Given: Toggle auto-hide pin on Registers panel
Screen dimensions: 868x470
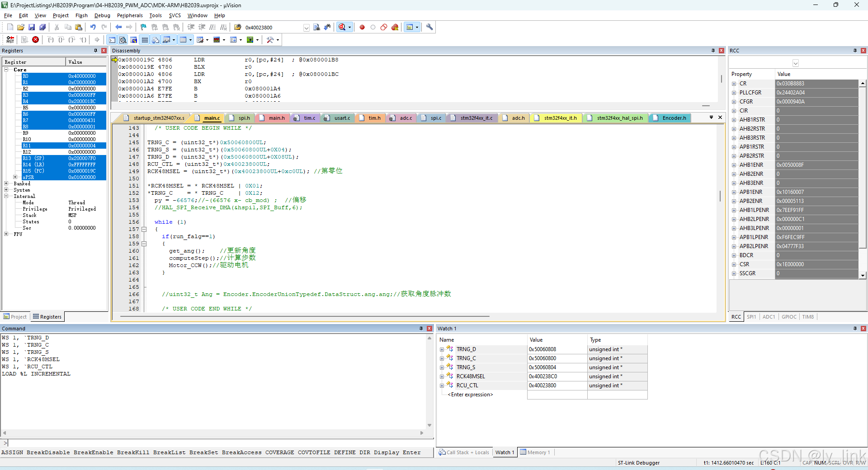Looking at the screenshot, I should tap(96, 51).
